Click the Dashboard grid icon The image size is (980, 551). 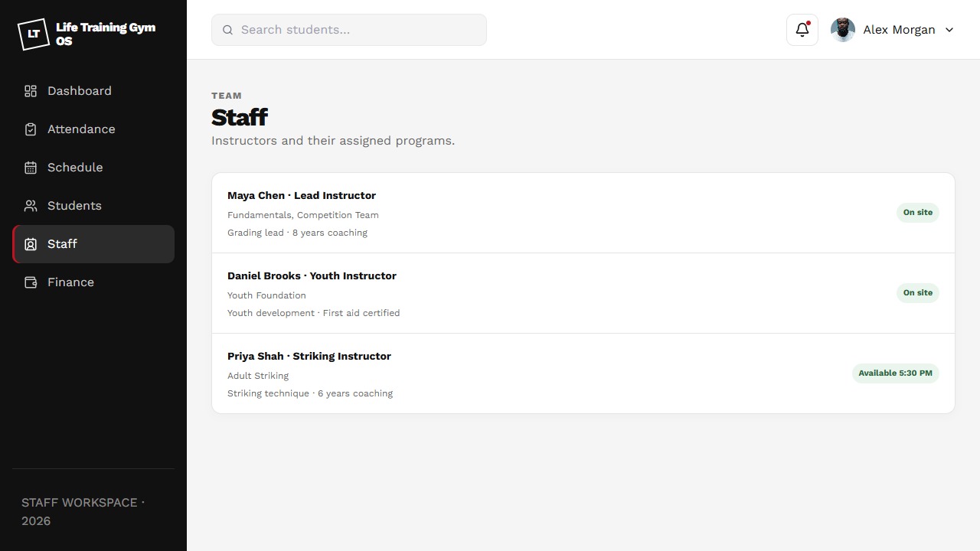coord(31,91)
